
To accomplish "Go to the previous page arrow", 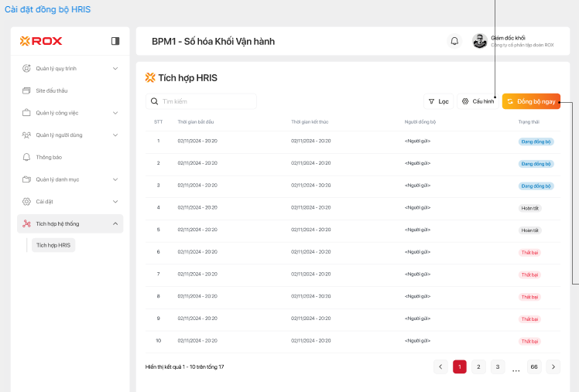I will [440, 366].
